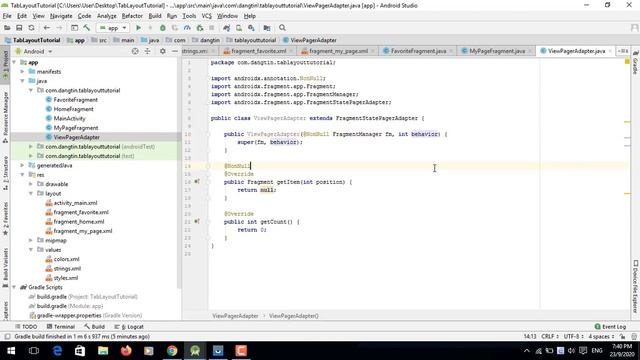The height and width of the screenshot is (360, 640).
Task: Click Sync Project with Gradle Files icon
Action: (227, 28)
